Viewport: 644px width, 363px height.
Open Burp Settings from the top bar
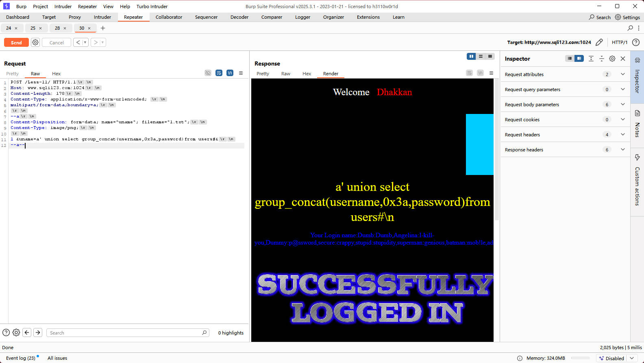[x=627, y=17]
